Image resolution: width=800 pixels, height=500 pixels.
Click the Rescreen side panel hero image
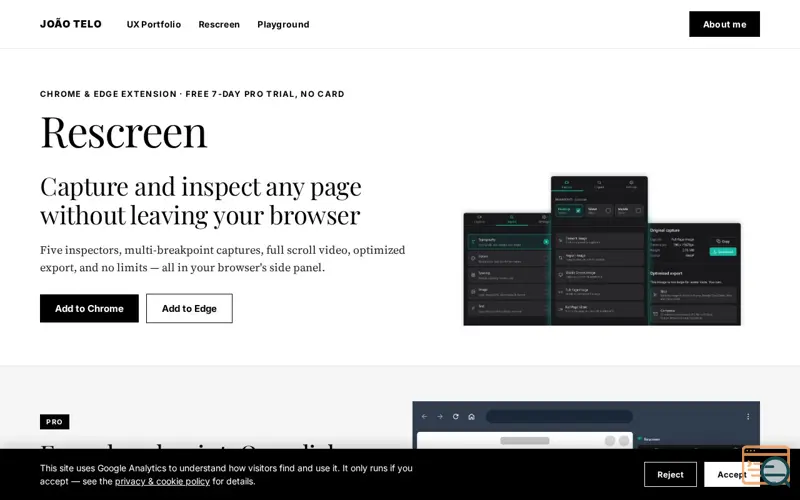(x=602, y=251)
